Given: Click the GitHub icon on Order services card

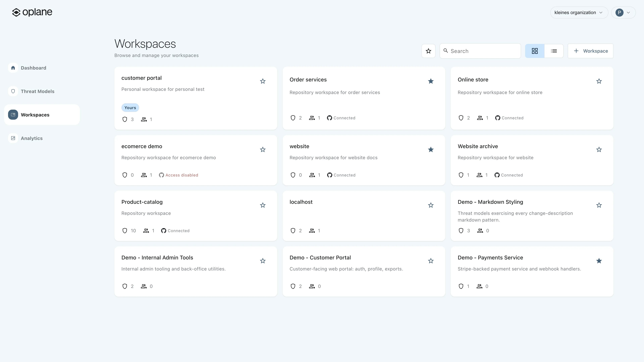Looking at the screenshot, I should point(330,118).
